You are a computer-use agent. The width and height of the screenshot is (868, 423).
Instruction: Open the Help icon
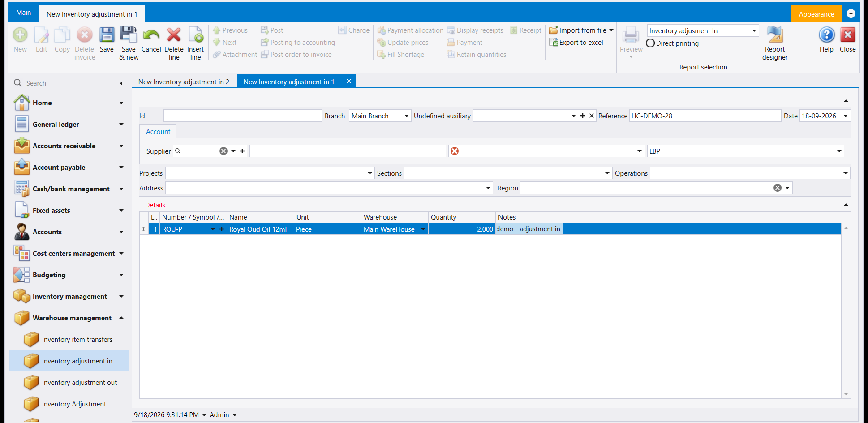click(826, 39)
